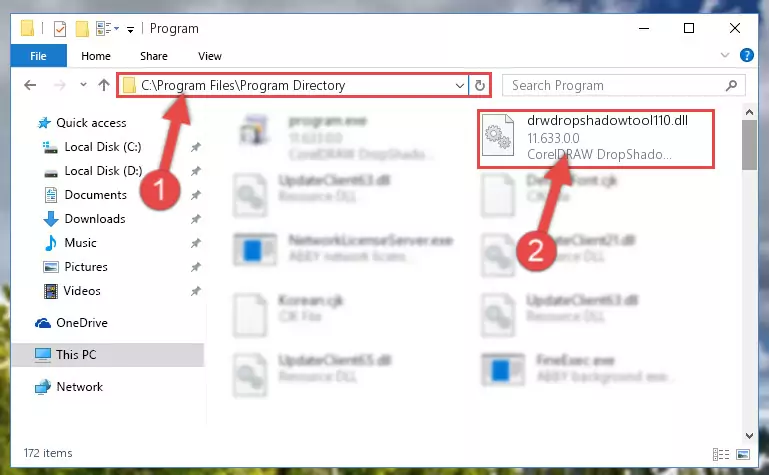This screenshot has width=769, height=475.
Task: Refresh the current folder
Action: [x=480, y=85]
